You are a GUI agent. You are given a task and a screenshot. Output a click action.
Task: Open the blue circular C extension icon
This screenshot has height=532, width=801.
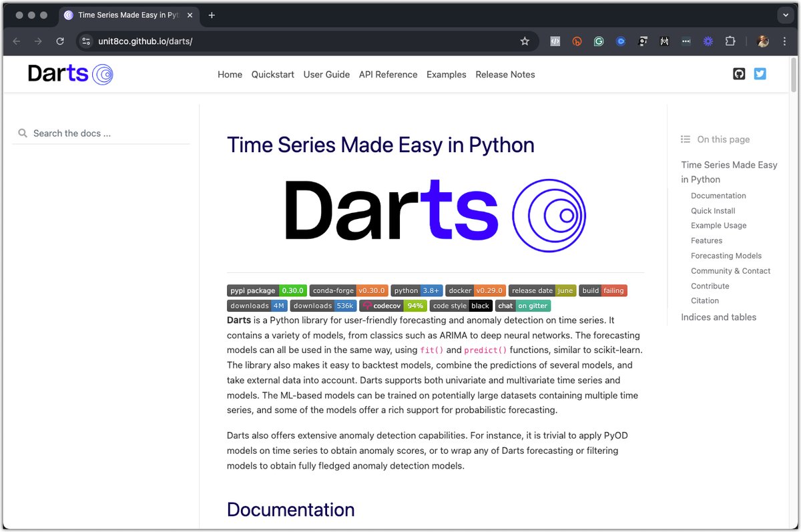point(621,41)
